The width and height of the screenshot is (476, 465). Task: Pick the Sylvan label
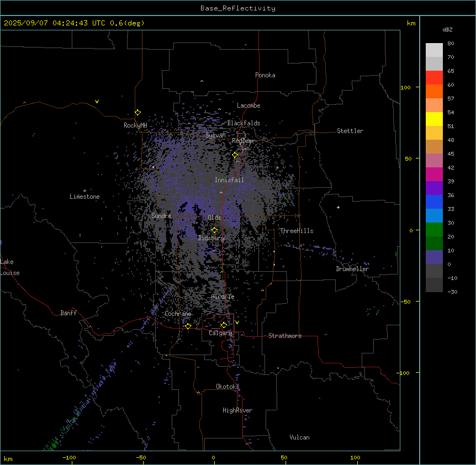click(x=215, y=135)
